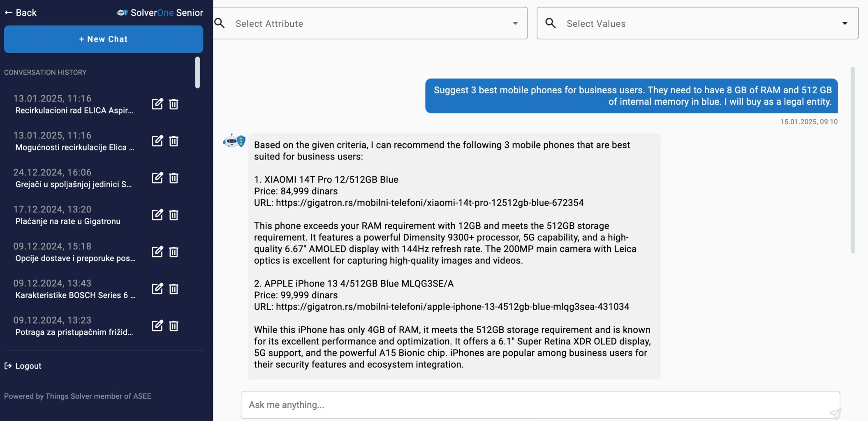Click the search icon in Select Values

coord(551,23)
